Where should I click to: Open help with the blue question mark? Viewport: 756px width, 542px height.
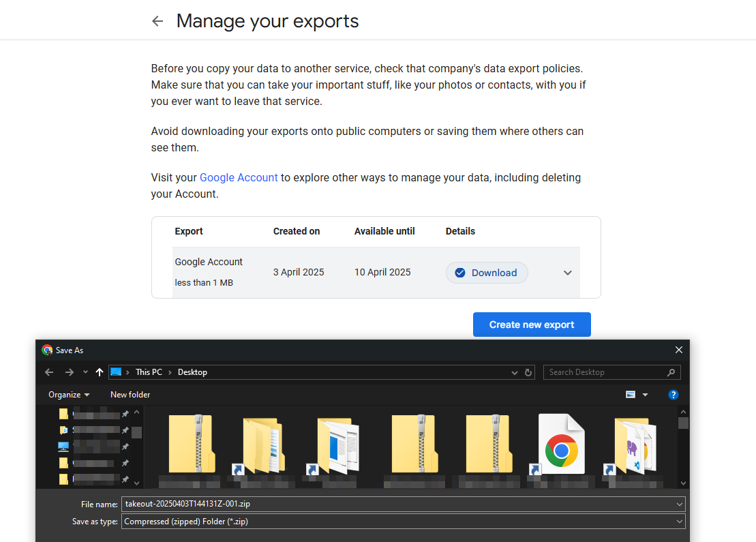(x=673, y=395)
